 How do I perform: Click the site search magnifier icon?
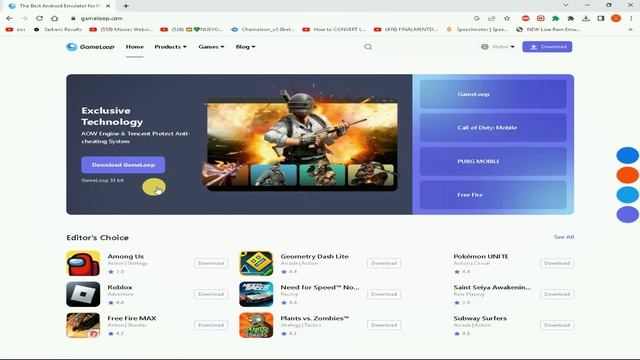368,47
